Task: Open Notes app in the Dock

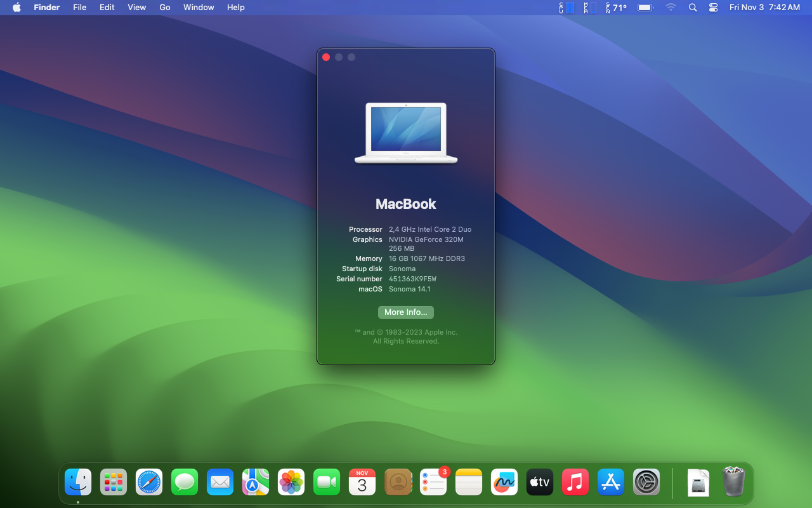Action: [469, 483]
